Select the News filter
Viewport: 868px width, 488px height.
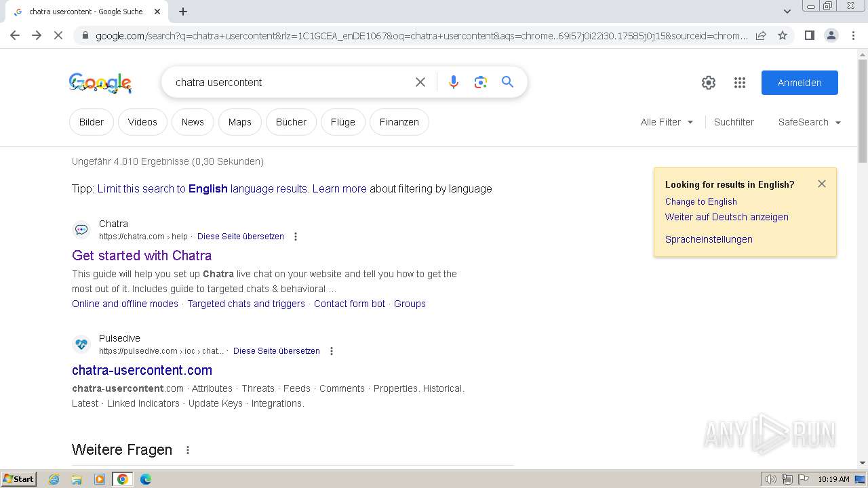click(193, 122)
